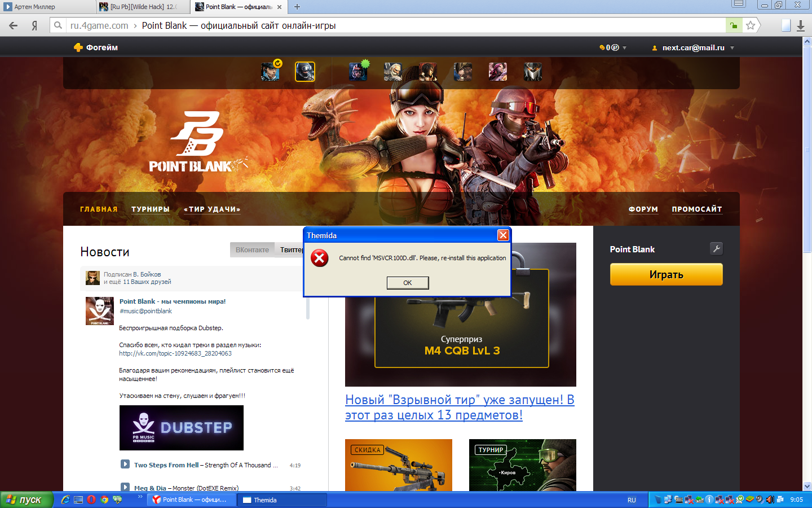
Task: Select the highlighted Point Blank game icon
Action: (305, 72)
